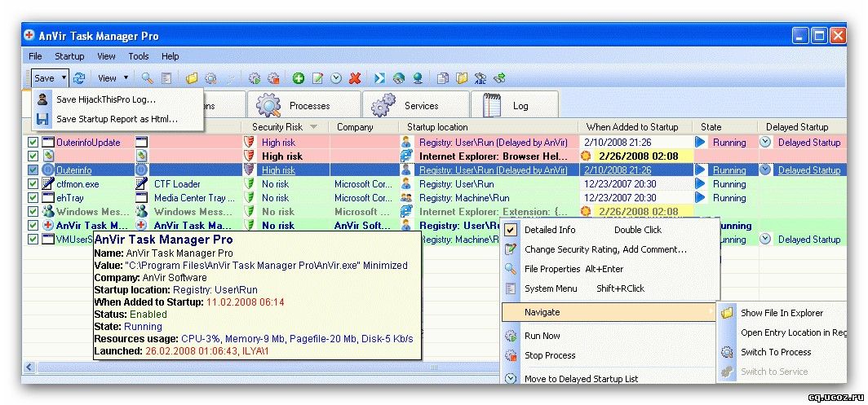The image size is (868, 405).
Task: Open the Help menu
Action: coord(170,56)
